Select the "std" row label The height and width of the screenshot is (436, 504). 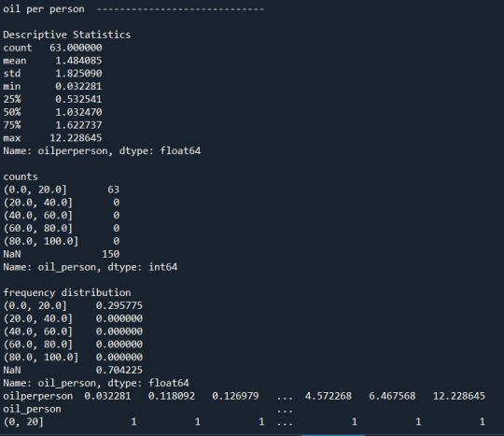12,74
